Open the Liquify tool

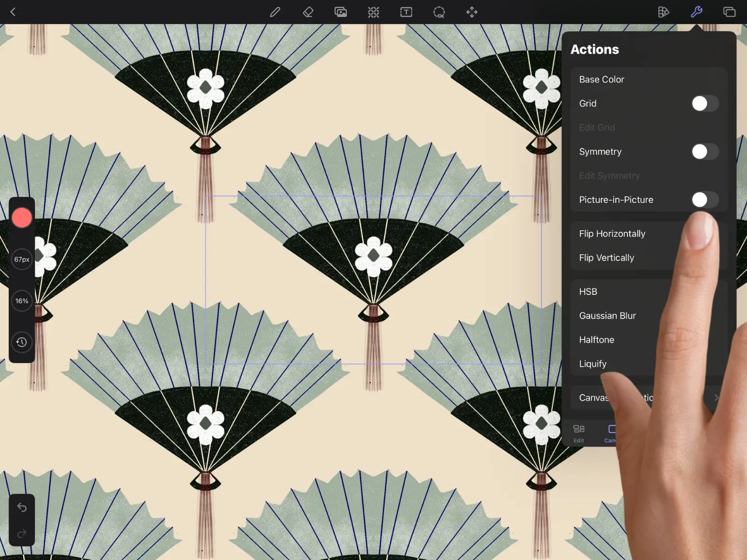click(x=649, y=364)
